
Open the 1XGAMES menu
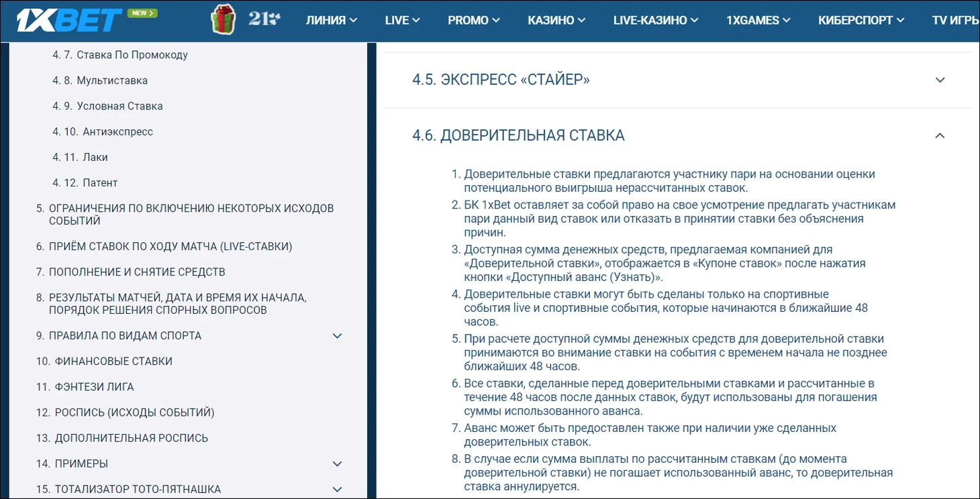[x=758, y=20]
